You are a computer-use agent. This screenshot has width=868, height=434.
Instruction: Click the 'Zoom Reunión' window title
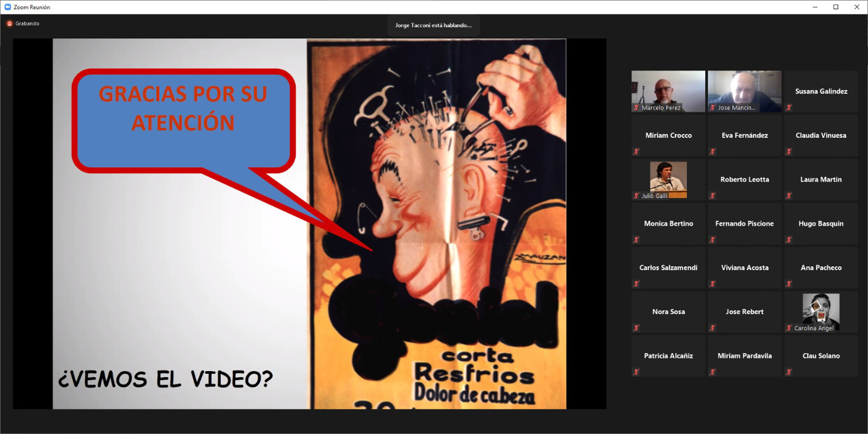[32, 7]
